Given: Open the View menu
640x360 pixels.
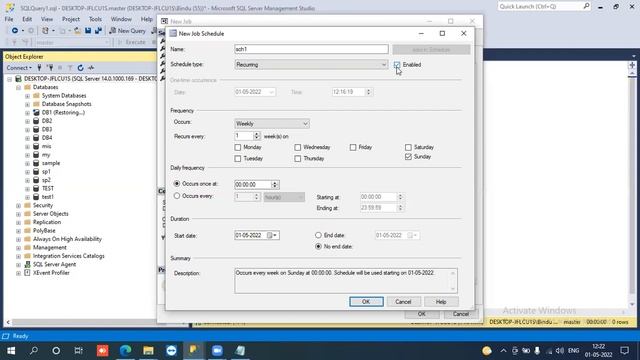Looking at the screenshot, I should [47, 19].
